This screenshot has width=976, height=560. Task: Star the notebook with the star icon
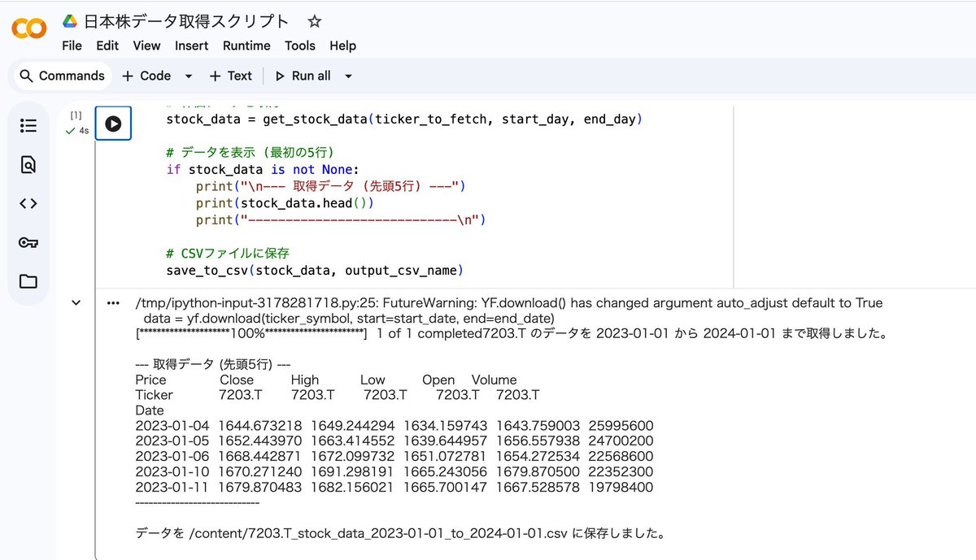tap(315, 21)
